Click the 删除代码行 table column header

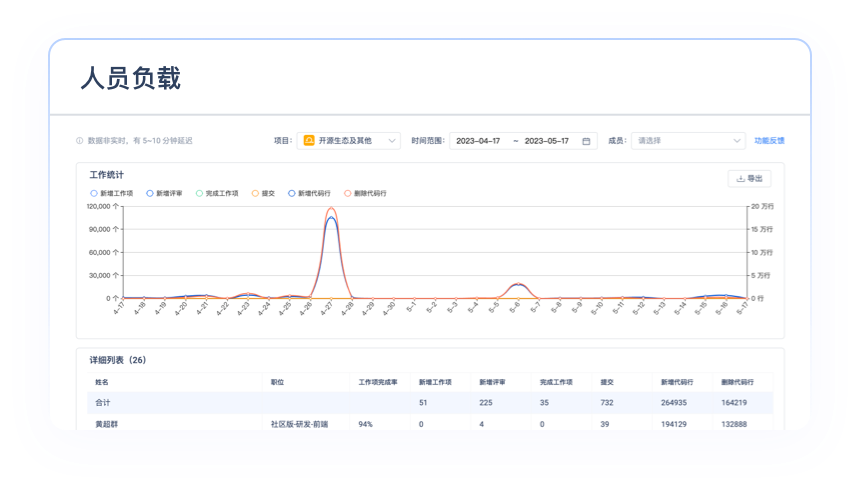click(x=738, y=382)
